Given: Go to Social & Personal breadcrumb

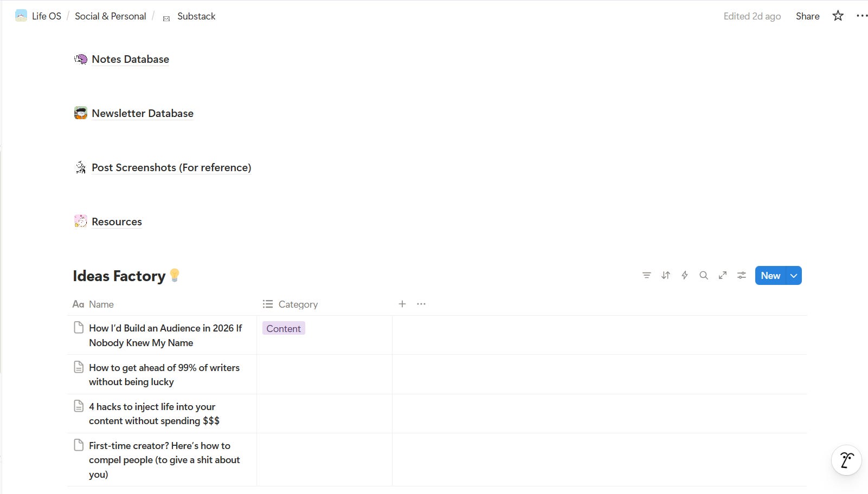Looking at the screenshot, I should coord(111,16).
